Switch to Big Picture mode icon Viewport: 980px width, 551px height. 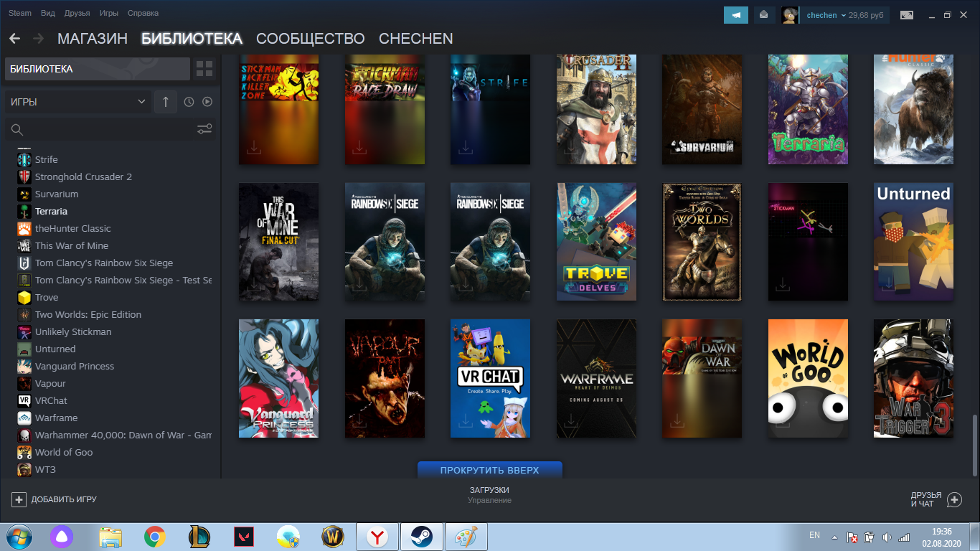click(907, 14)
